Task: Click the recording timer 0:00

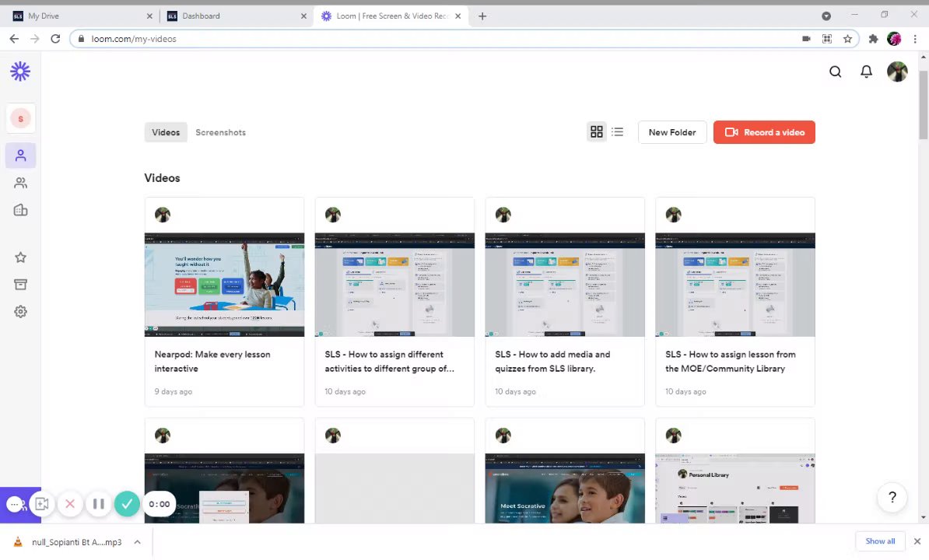Action: 159,504
